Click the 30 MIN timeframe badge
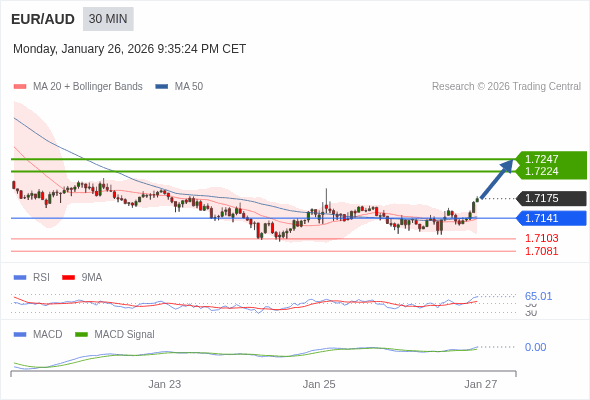The image size is (590, 400). click(108, 19)
